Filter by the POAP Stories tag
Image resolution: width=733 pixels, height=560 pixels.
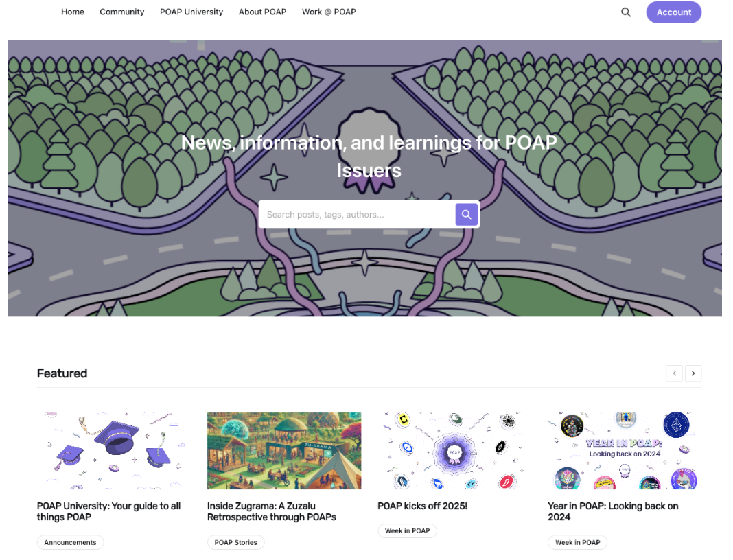(235, 542)
